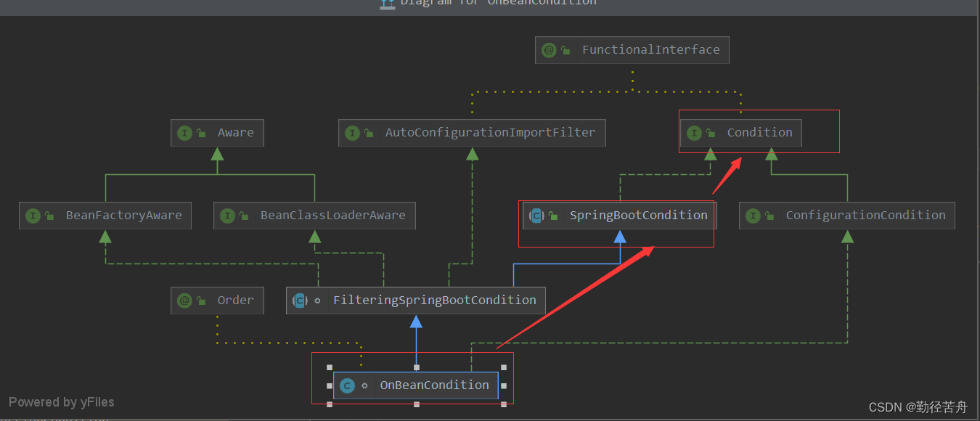Image resolution: width=980 pixels, height=421 pixels.
Task: Select the FunctionalInterface node
Action: point(632,50)
